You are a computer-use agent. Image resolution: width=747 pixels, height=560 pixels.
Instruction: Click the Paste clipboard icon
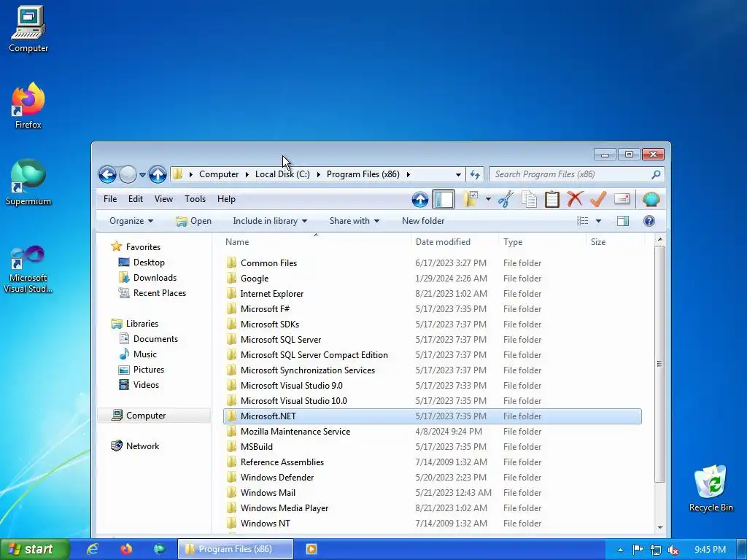tap(551, 199)
